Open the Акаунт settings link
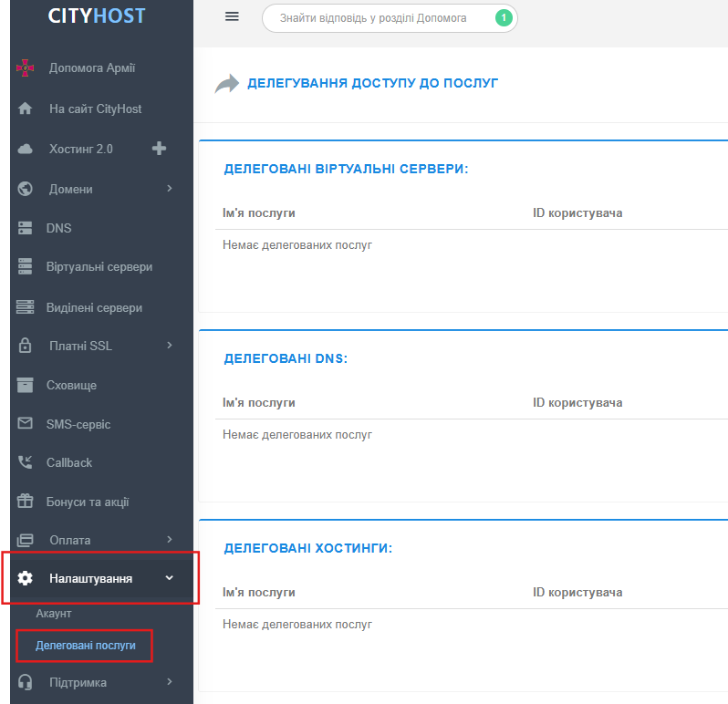This screenshot has width=728, height=704. [53, 614]
